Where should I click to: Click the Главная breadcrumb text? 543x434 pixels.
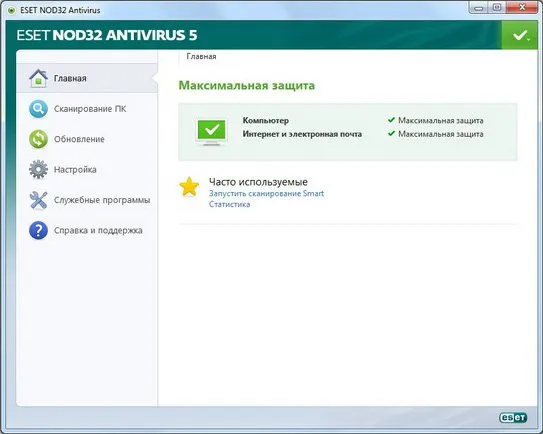[x=201, y=56]
